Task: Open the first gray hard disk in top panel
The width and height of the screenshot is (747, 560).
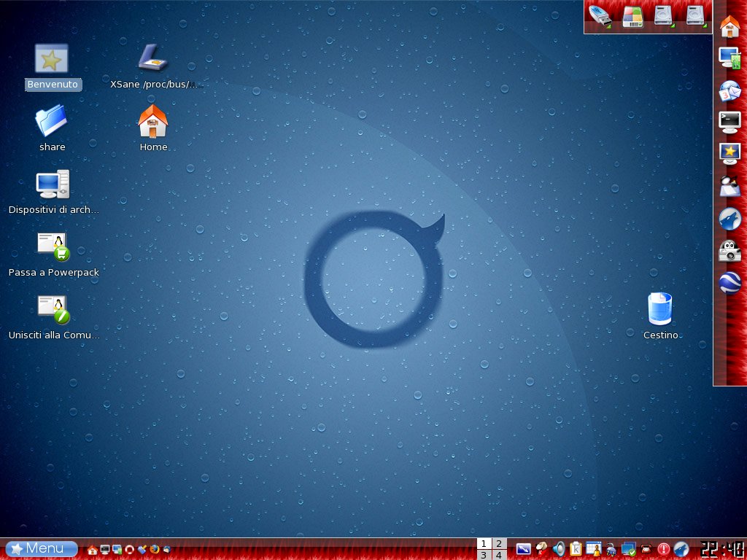Action: point(663,16)
